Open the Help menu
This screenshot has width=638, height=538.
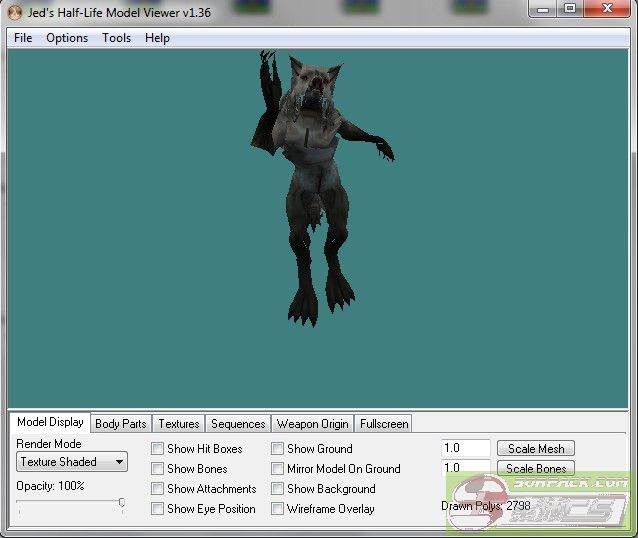157,38
